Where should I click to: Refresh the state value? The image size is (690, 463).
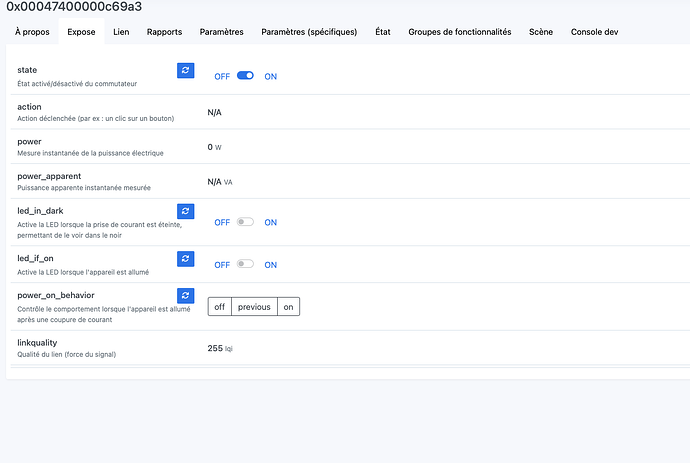pyautogui.click(x=185, y=70)
